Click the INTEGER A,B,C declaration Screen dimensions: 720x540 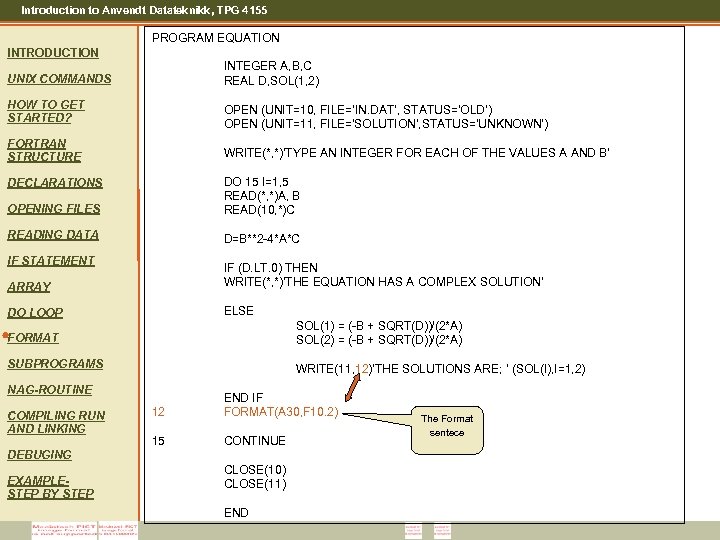point(268,66)
